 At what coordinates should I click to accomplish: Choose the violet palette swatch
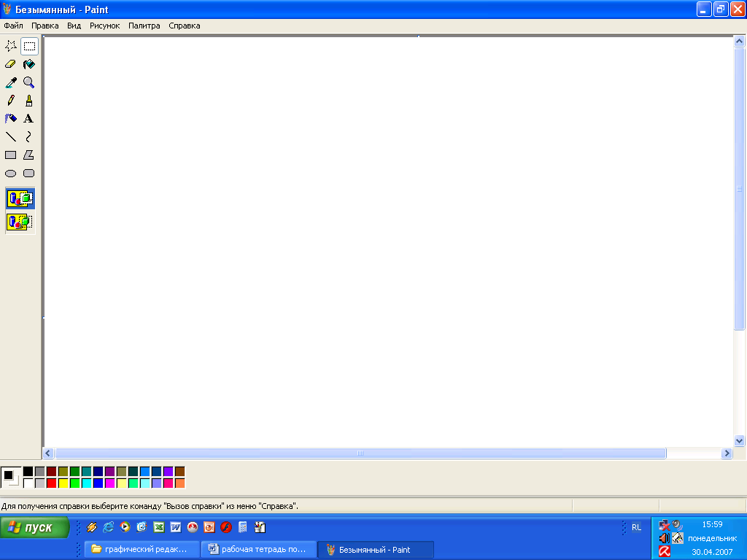click(x=169, y=472)
